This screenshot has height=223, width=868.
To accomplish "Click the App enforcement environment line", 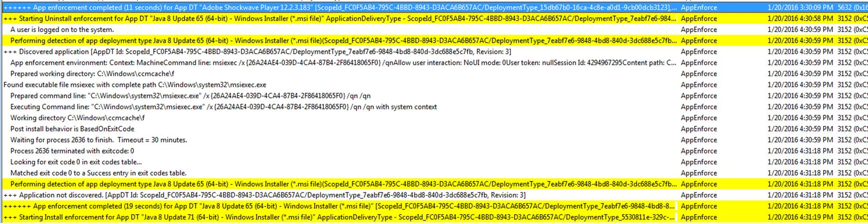I will click(434, 63).
